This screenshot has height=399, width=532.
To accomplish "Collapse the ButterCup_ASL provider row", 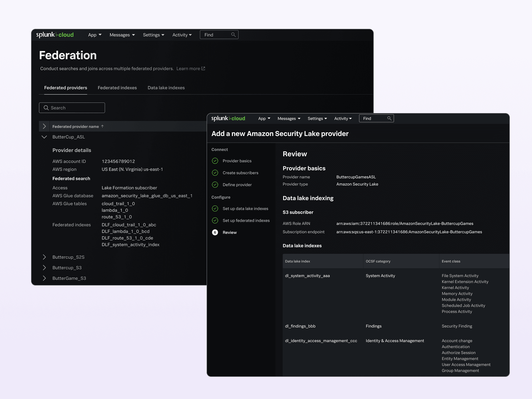I will [44, 137].
